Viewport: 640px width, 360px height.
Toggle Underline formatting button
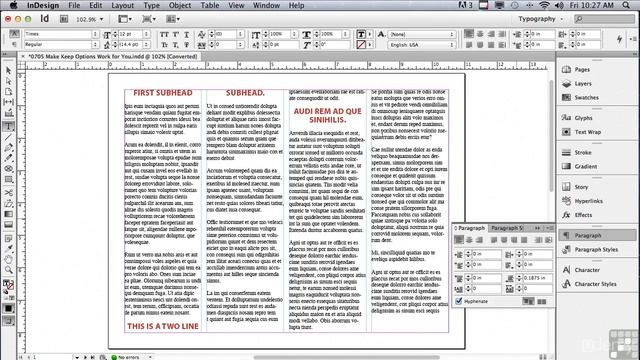[187, 35]
